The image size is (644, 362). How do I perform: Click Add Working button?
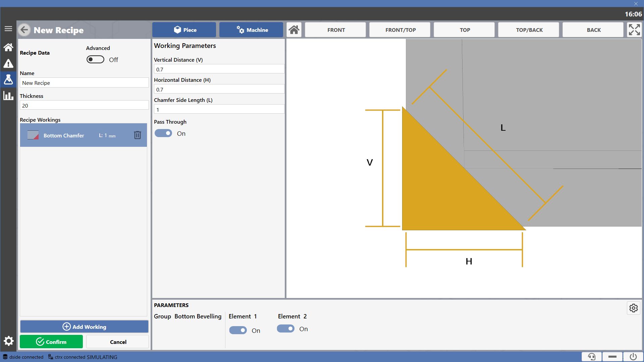coord(84,326)
